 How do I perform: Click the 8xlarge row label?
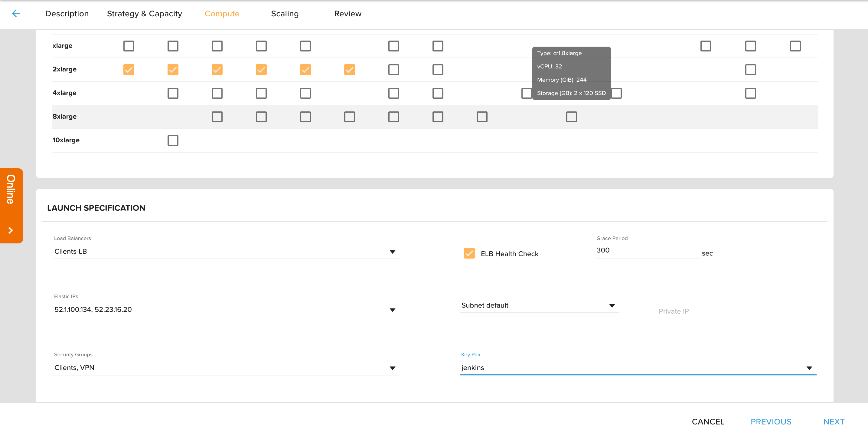64,117
